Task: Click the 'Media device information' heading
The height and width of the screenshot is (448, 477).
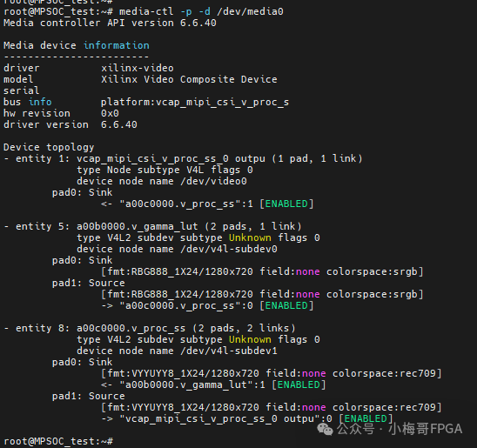Action: 77,45
